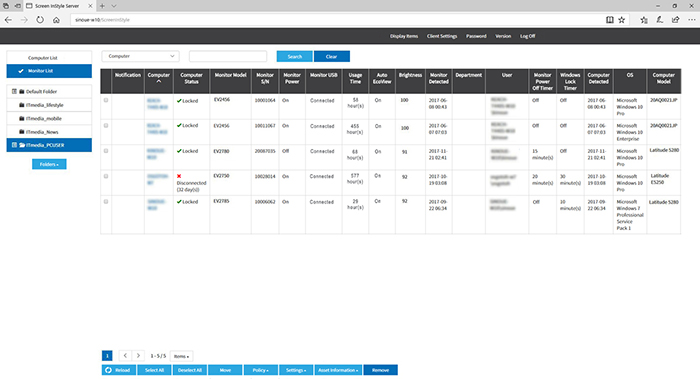Click the Remove button
The width and height of the screenshot is (700, 379).
(380, 370)
